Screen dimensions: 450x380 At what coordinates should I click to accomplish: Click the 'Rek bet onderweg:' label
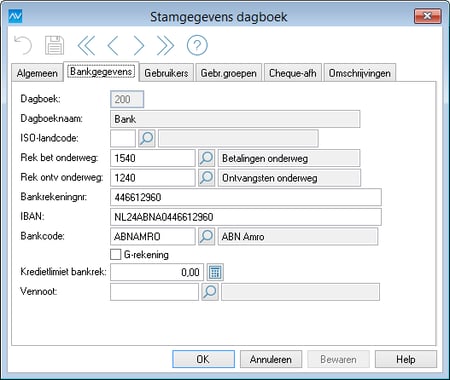coord(59,157)
